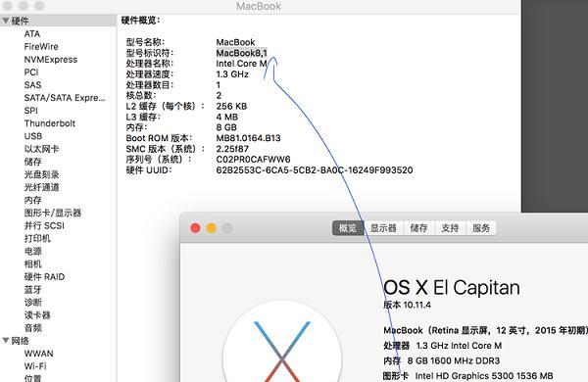Switch to the 显示器 tab
This screenshot has height=382, width=588.
pyautogui.click(x=383, y=228)
